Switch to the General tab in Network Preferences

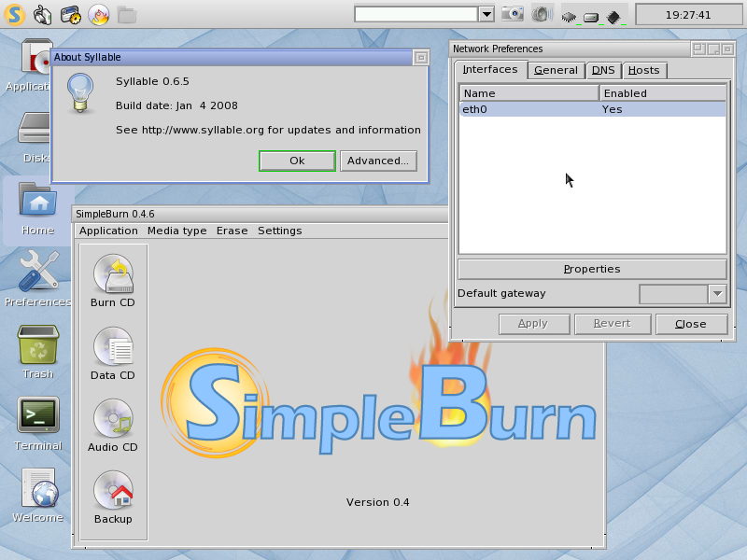[556, 71]
